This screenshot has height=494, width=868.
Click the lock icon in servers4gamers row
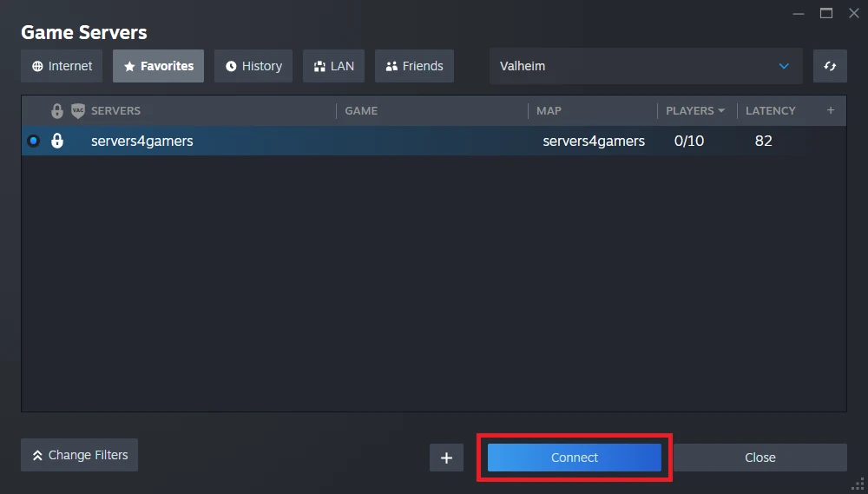tap(57, 141)
